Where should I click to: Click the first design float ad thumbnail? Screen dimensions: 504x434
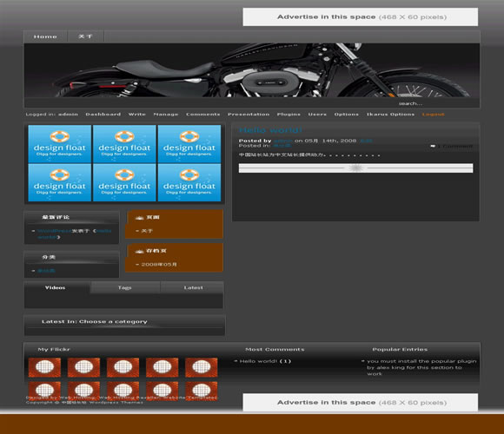click(x=60, y=144)
